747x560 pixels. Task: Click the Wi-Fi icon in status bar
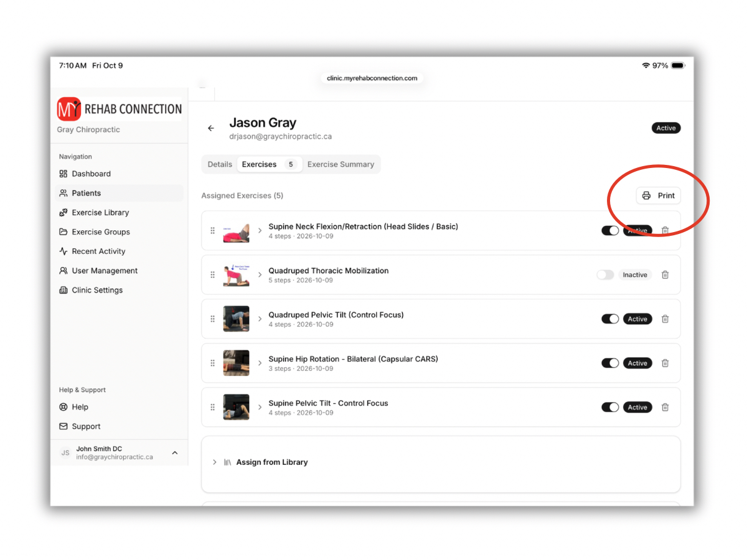click(x=645, y=65)
